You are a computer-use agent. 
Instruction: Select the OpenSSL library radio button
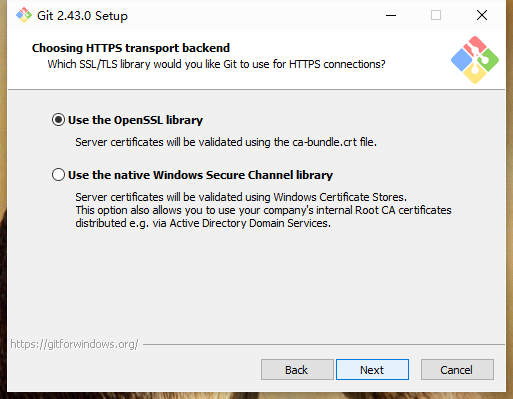tap(58, 120)
